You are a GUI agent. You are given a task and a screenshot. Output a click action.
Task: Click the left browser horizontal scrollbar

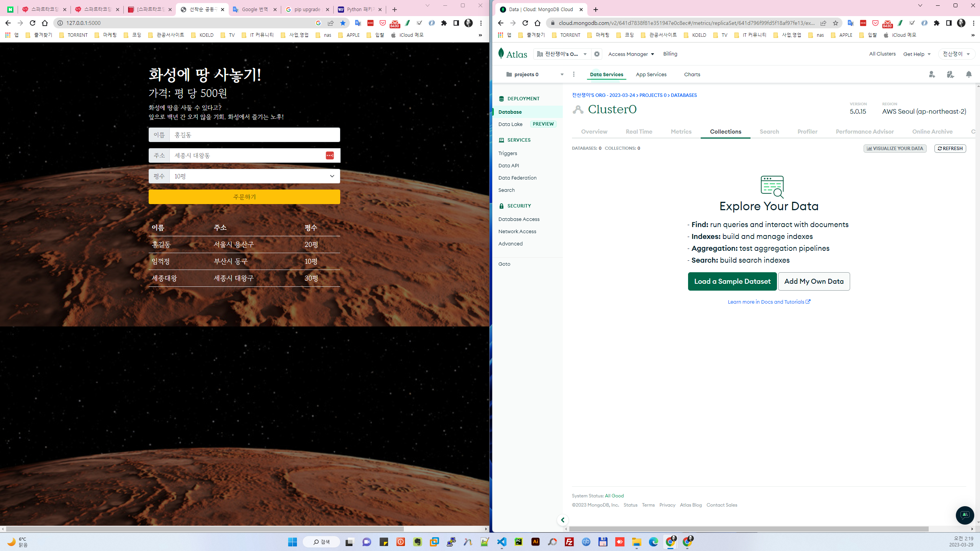204,529
